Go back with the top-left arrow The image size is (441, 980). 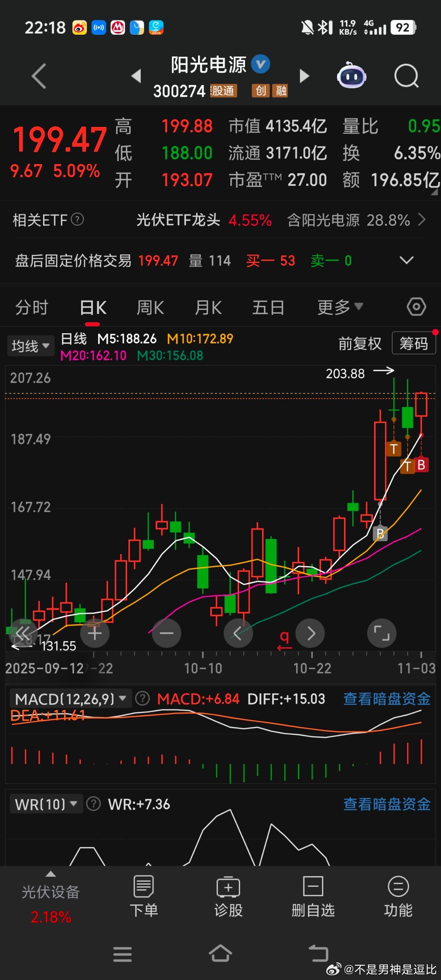(x=39, y=76)
